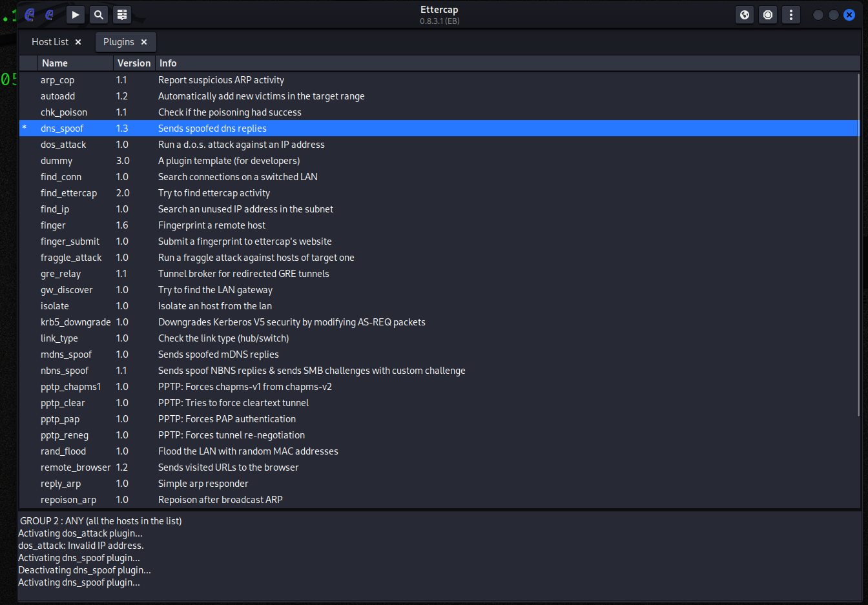Viewport: 868px width, 605px height.
Task: Choose the chk_poison plugin entry
Action: [x=439, y=112]
